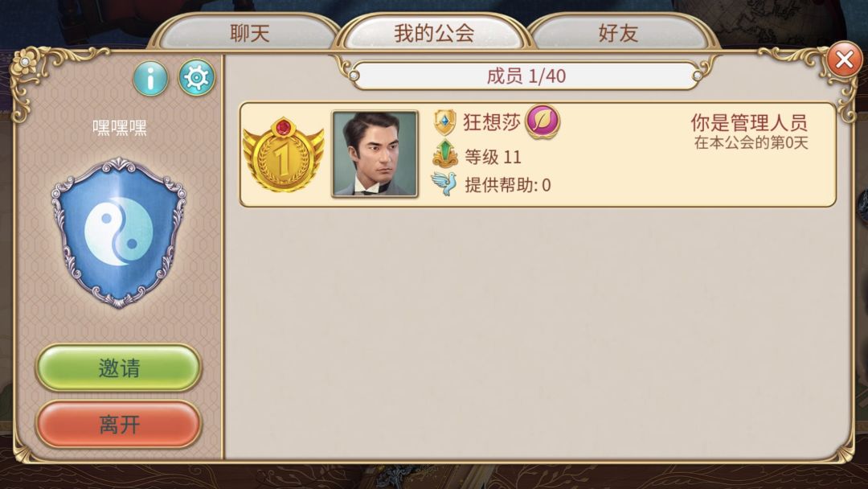Tap the gold number 1 rank medal

[284, 155]
